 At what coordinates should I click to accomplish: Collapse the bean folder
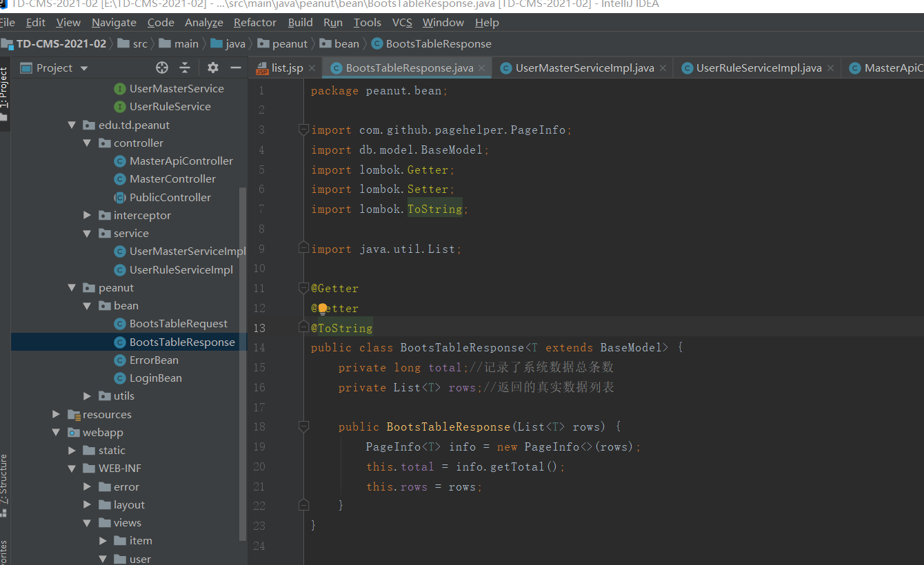click(x=87, y=305)
